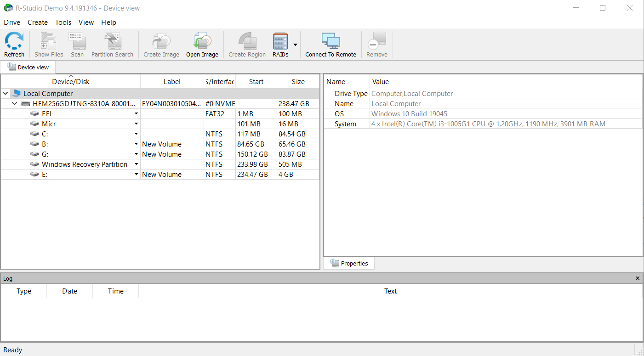The height and width of the screenshot is (356, 644).
Task: Click the Log Date column header
Action: pos(70,291)
